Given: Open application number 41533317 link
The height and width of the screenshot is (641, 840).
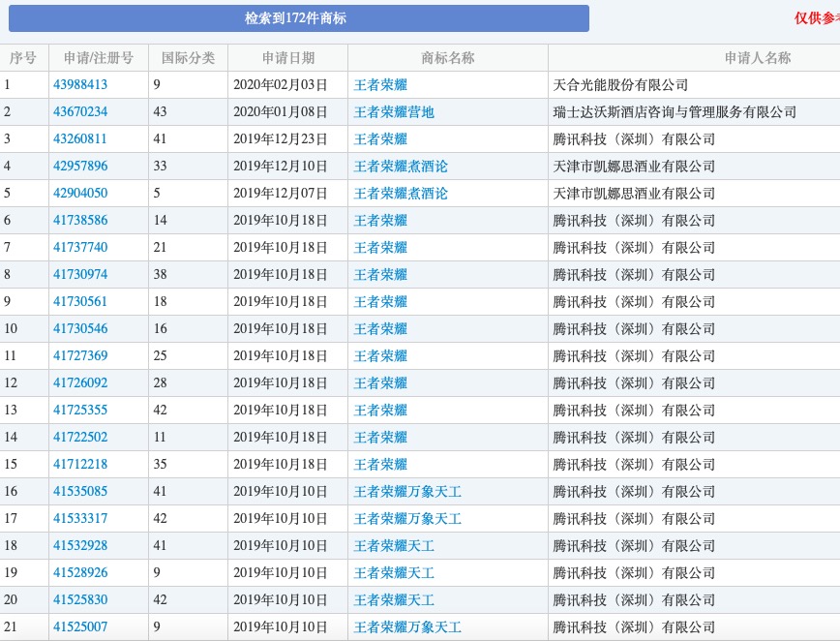Looking at the screenshot, I should click(80, 519).
